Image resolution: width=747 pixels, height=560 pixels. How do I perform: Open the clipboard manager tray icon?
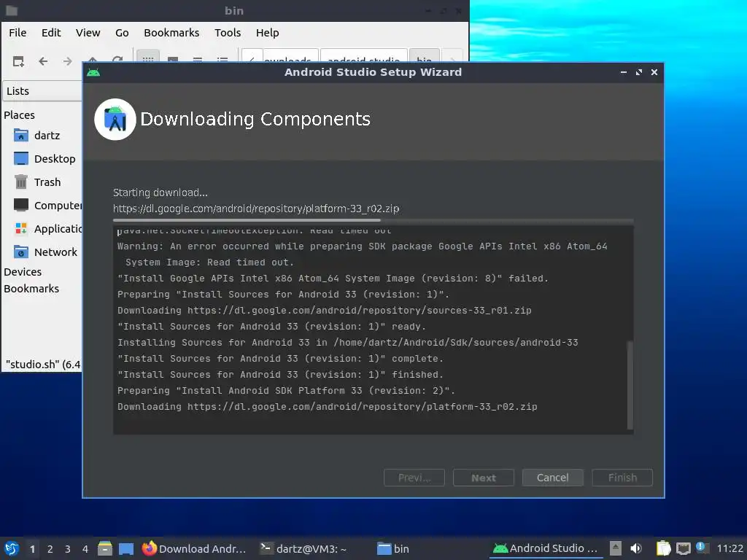[663, 548]
